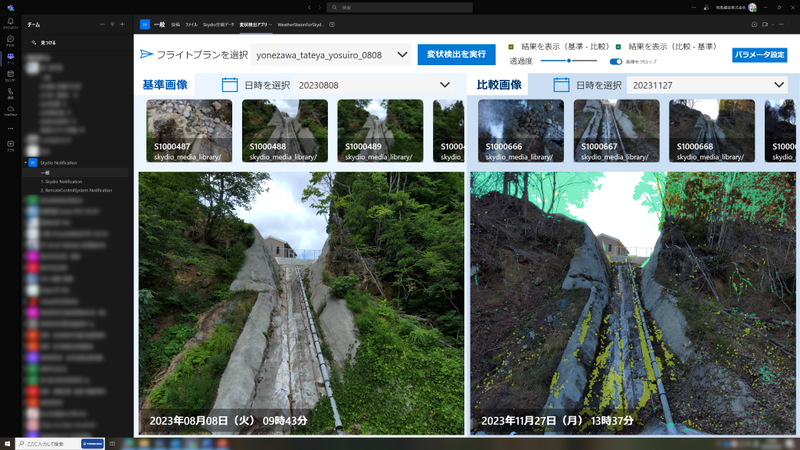This screenshot has width=800, height=450.
Task: Open the 比較画像 date dropdown 20231127
Action: (779, 85)
